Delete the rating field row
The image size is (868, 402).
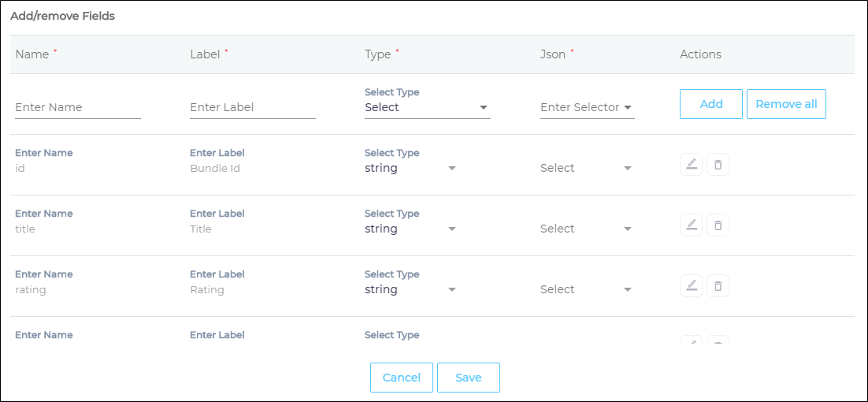[x=718, y=286]
